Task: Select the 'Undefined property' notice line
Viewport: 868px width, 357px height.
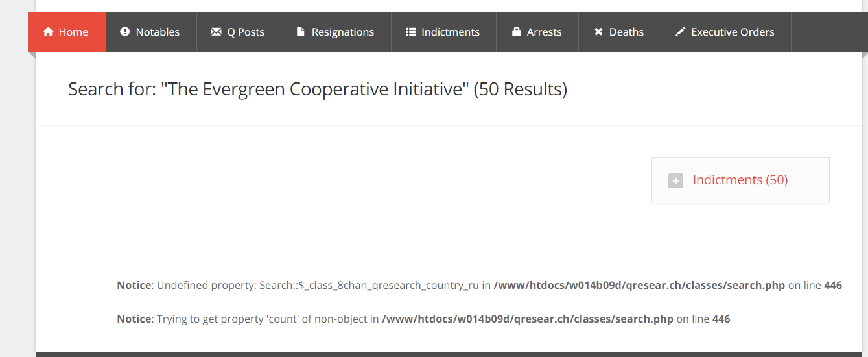Action: point(479,285)
